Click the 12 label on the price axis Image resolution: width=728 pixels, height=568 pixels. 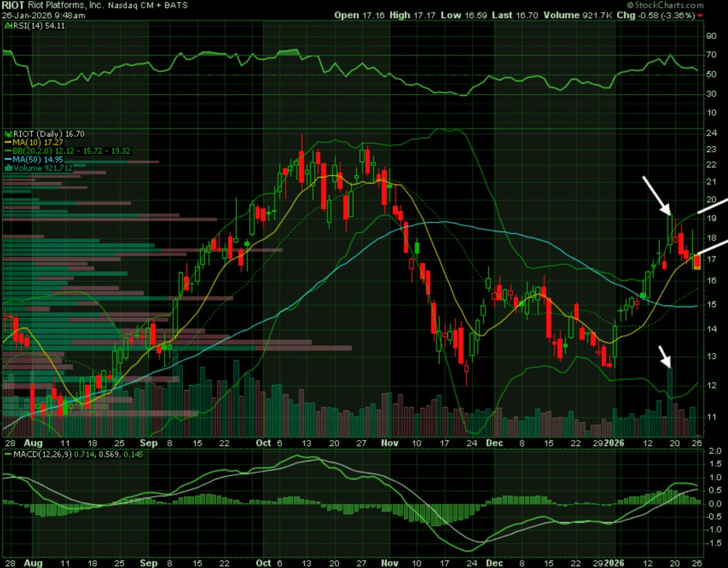(x=711, y=386)
